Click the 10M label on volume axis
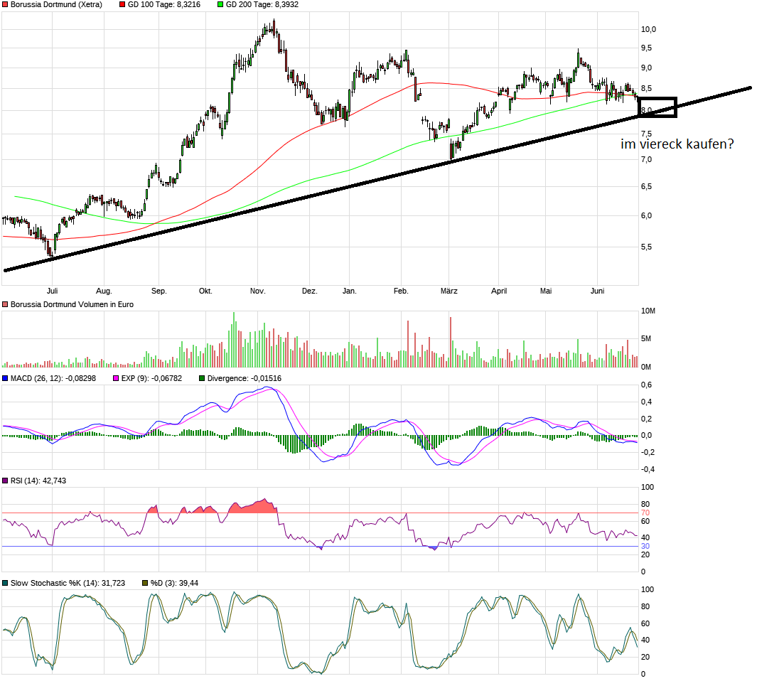Image resolution: width=784 pixels, height=681 pixels. [x=648, y=311]
